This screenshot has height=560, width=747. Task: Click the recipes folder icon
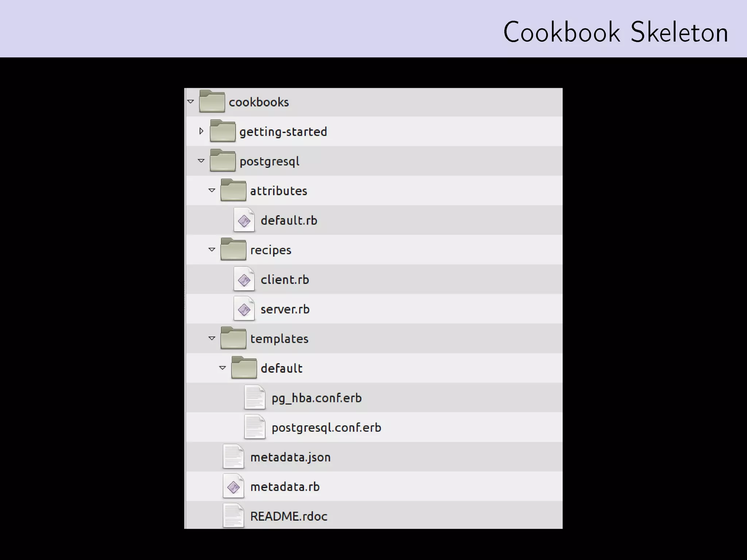233,249
